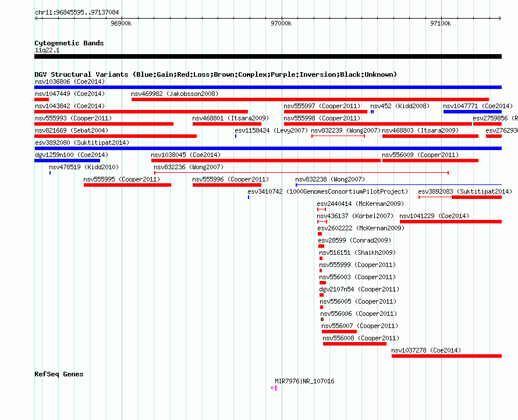Click the blue esv1158424 tick marker
The width and height of the screenshot is (518, 420).
(x=236, y=136)
